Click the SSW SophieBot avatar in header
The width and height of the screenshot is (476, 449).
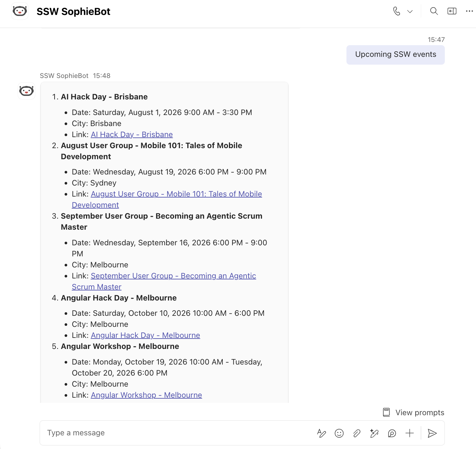click(20, 11)
